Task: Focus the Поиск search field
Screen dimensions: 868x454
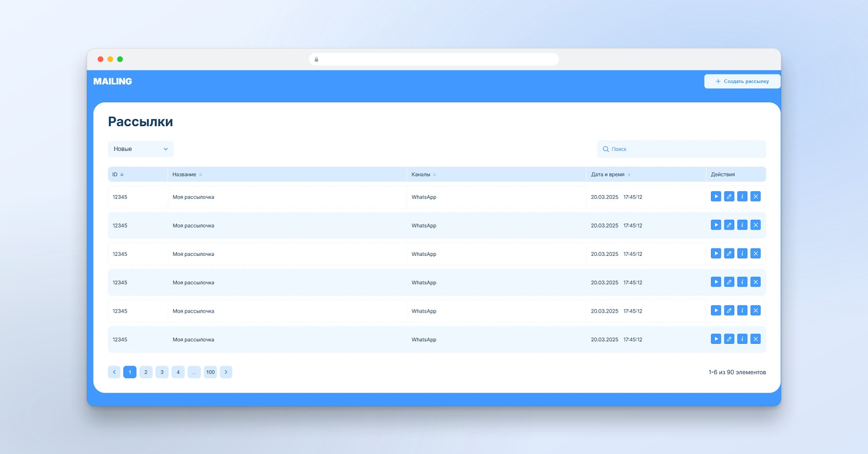Action: [x=681, y=149]
